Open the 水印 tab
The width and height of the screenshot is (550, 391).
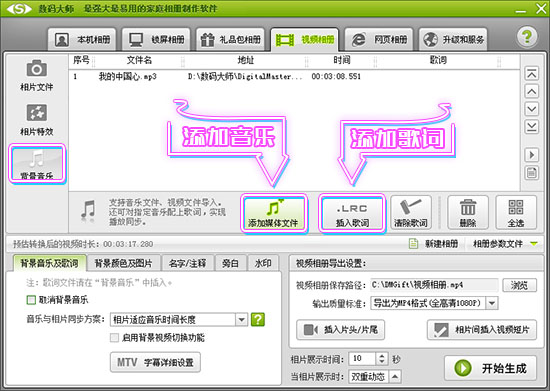(263, 263)
